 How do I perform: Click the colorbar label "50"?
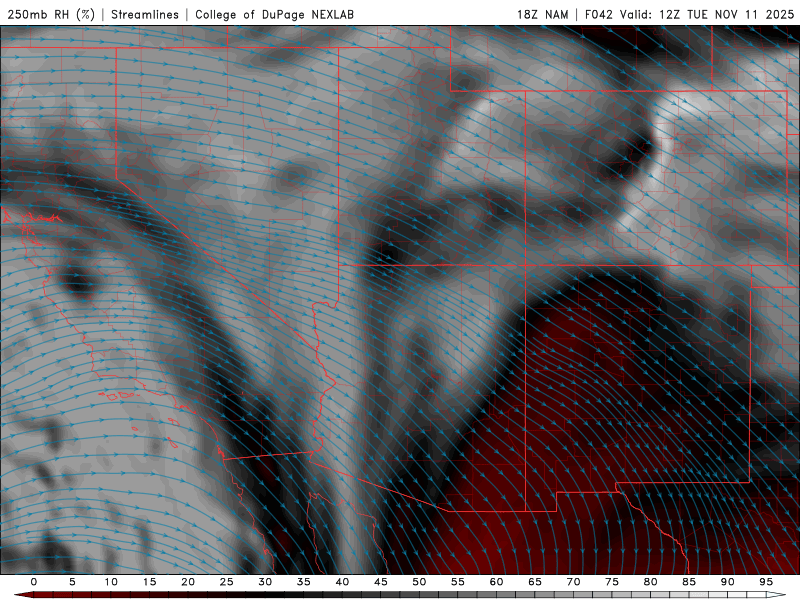pyautogui.click(x=419, y=582)
